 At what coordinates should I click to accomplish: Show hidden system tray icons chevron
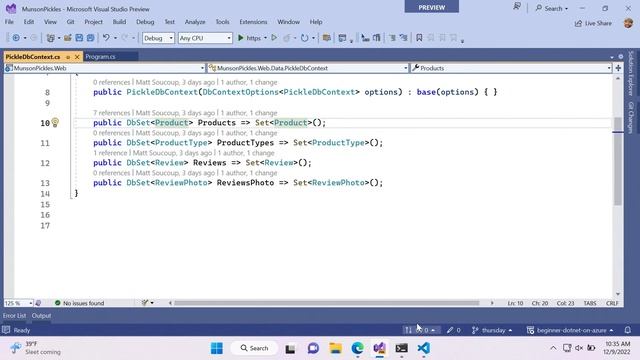tap(553, 348)
